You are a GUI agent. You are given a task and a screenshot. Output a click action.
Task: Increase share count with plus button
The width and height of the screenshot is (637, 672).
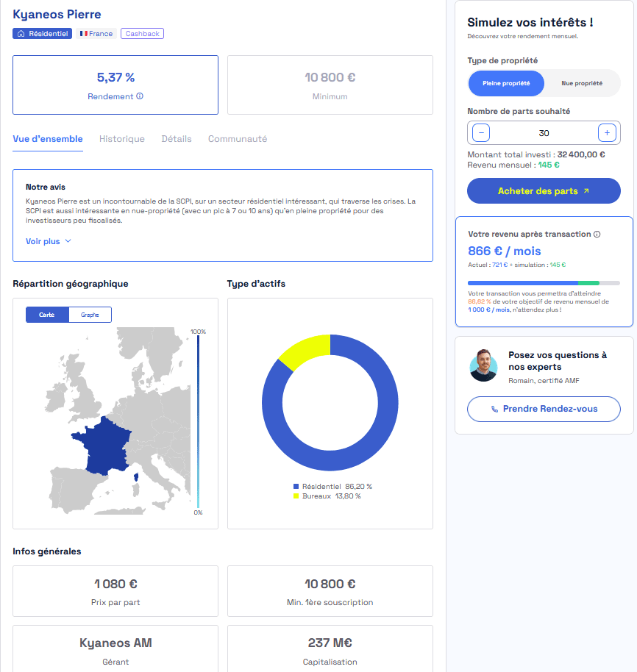(x=607, y=133)
